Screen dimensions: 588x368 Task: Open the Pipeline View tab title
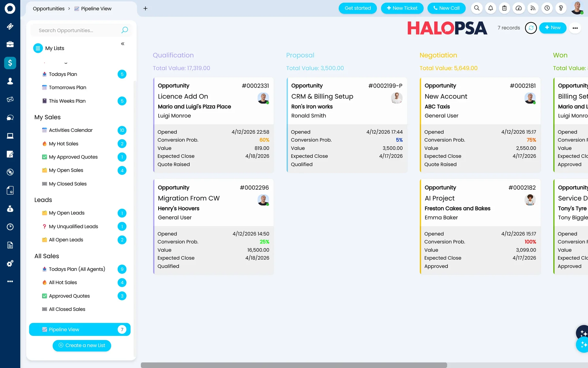(93, 9)
